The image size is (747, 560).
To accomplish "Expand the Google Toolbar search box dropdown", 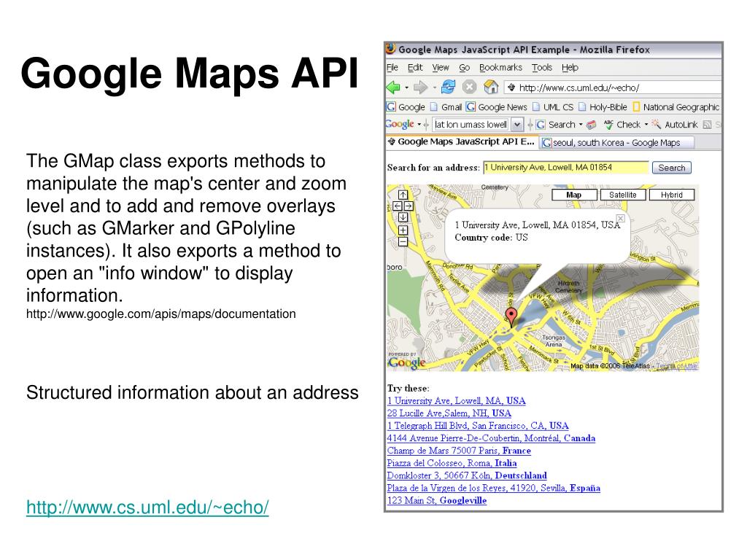I will coord(517,125).
